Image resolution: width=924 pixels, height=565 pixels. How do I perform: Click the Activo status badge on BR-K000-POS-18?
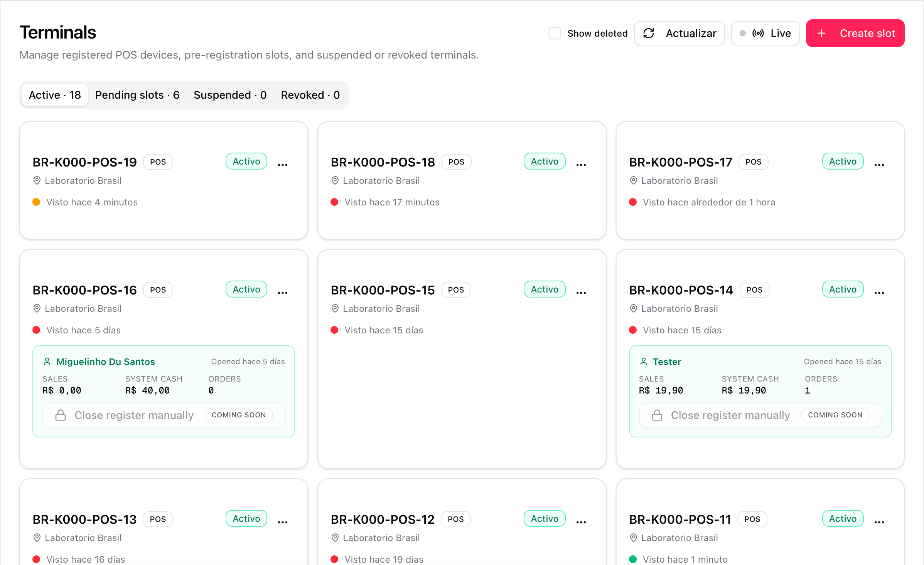(545, 161)
